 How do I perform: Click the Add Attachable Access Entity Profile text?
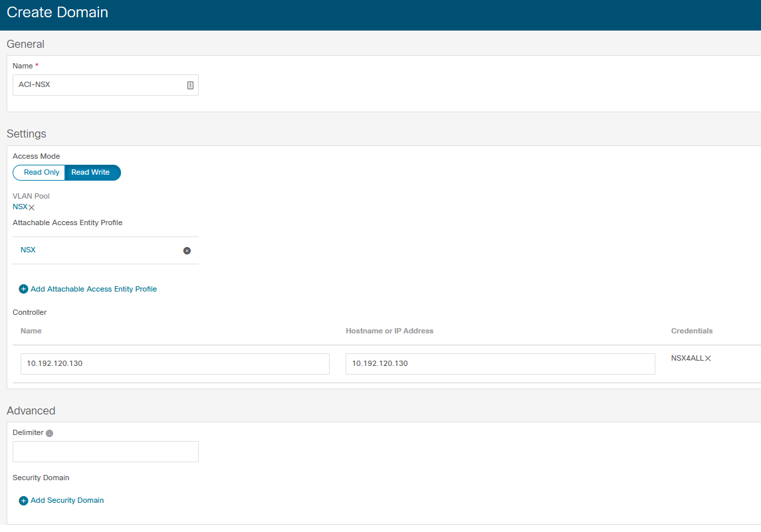pyautogui.click(x=94, y=289)
